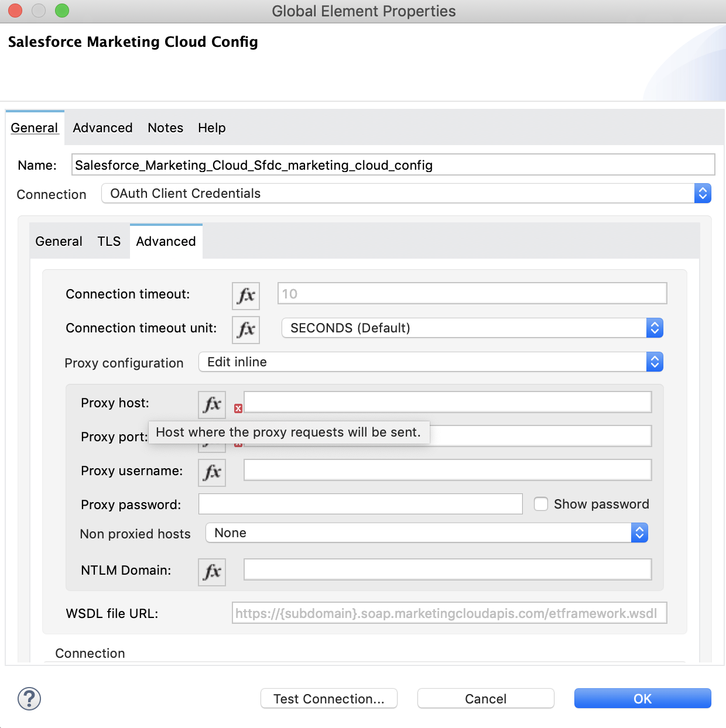Click the Test Connection button
Screen dimensions: 726x728
click(x=328, y=698)
